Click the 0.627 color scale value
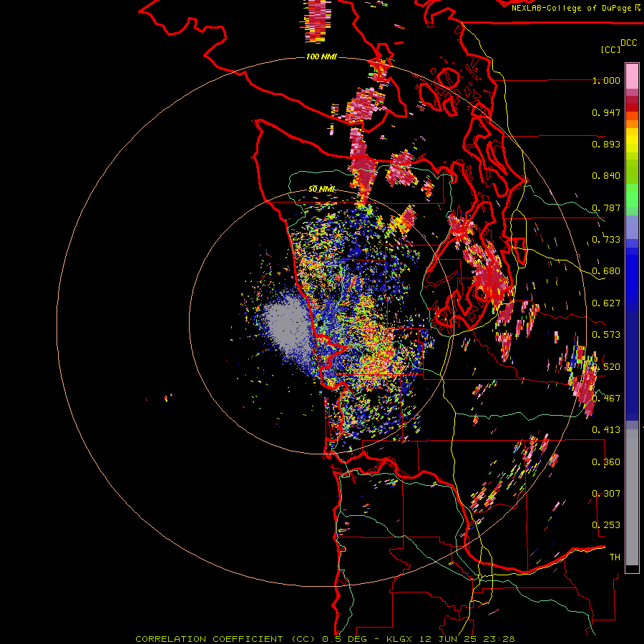The image size is (644, 644). click(x=606, y=303)
